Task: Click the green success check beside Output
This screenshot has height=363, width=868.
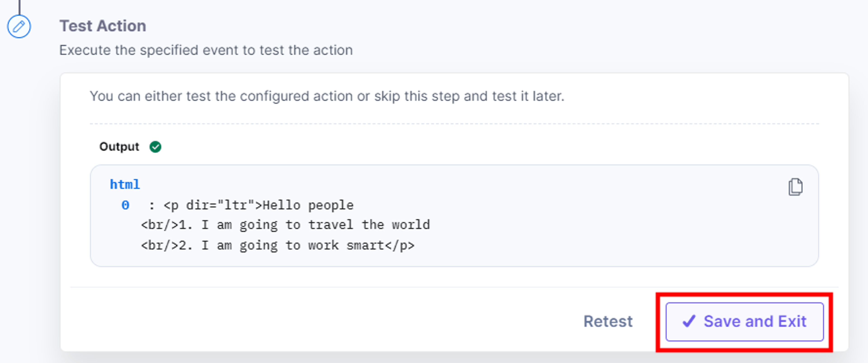Action: 155,147
